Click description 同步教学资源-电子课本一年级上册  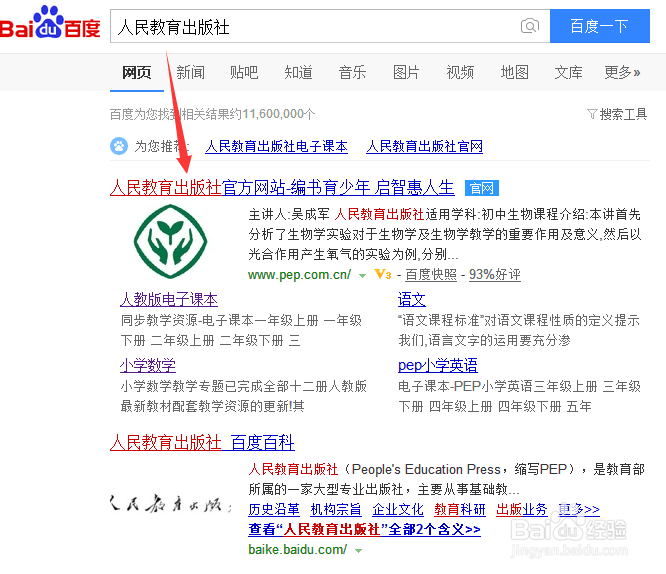click(219, 320)
